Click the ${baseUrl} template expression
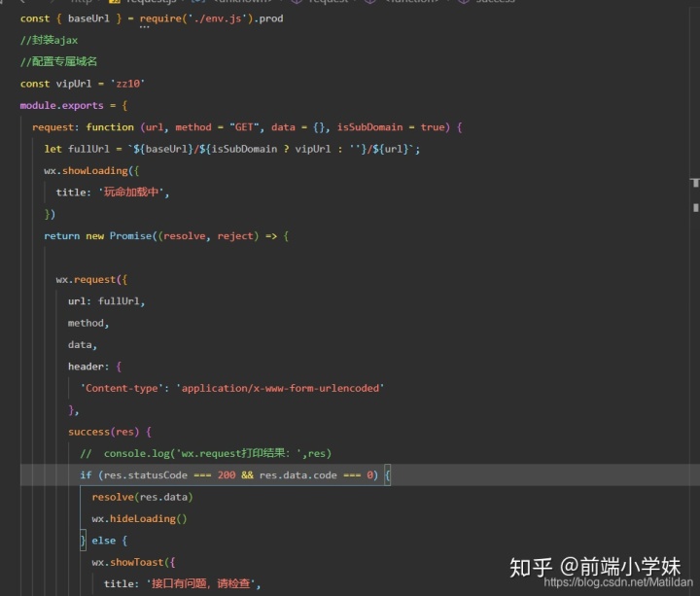The width and height of the screenshot is (700, 596). tap(163, 149)
